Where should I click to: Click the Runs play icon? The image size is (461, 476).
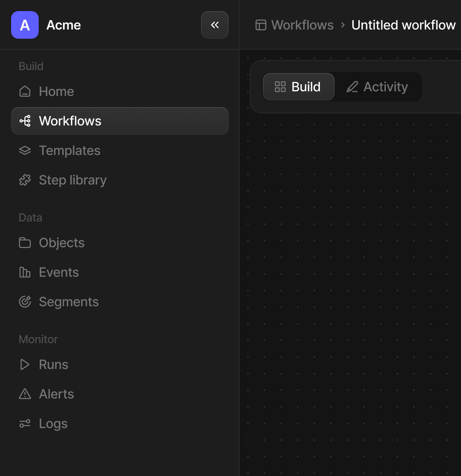[25, 365]
